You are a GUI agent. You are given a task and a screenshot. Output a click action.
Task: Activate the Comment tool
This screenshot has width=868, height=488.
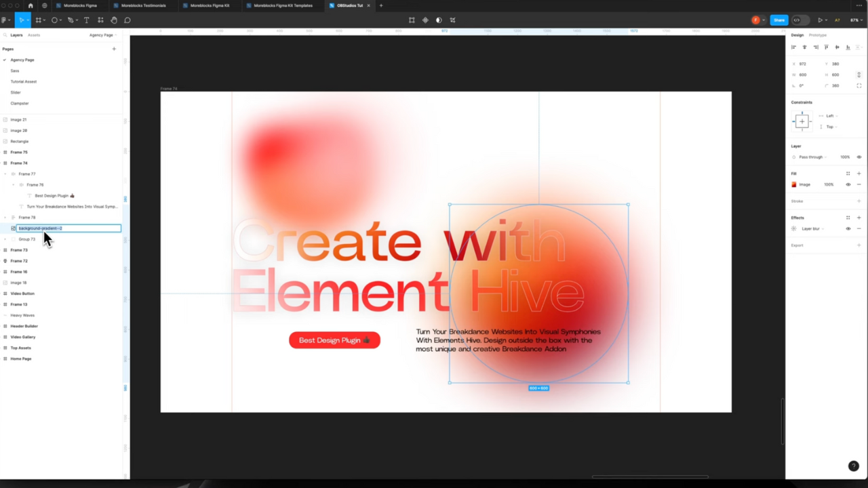(127, 20)
